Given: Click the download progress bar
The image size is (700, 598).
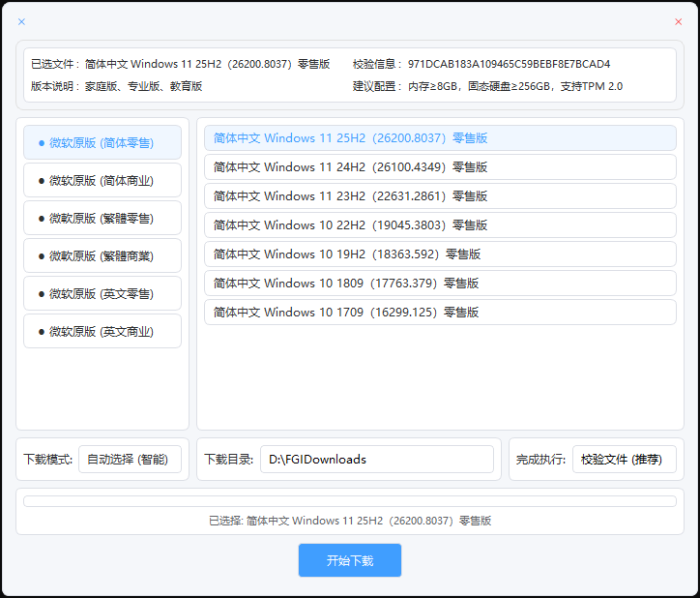Looking at the screenshot, I should [349, 501].
